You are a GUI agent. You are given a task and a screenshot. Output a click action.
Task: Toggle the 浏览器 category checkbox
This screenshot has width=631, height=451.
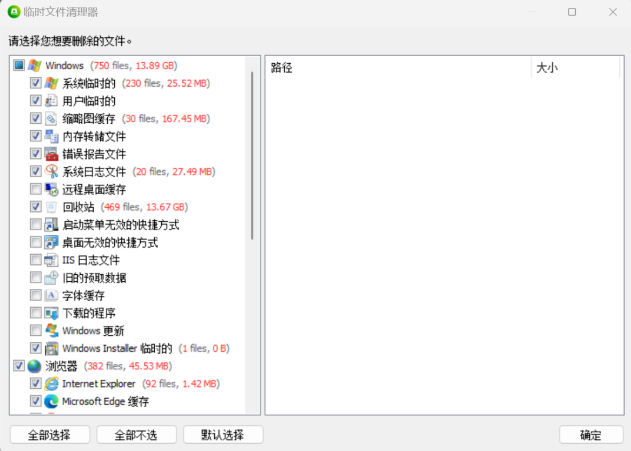tap(19, 366)
